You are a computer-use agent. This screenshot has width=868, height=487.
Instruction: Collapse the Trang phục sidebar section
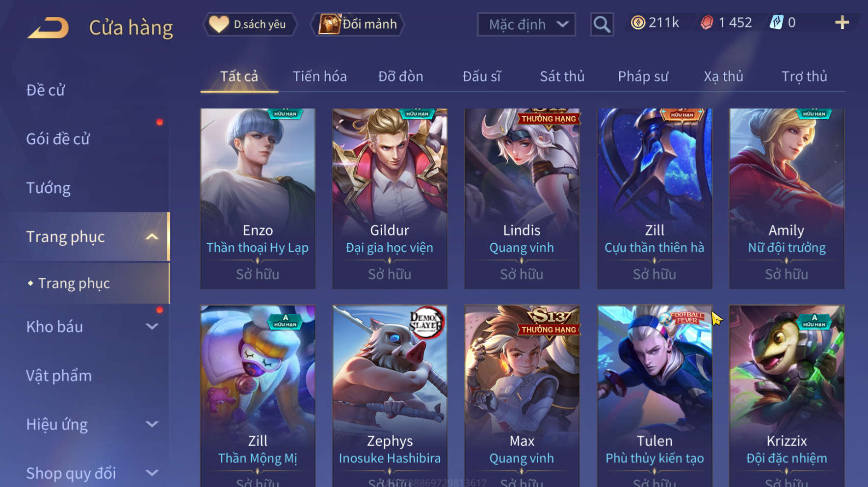point(152,237)
